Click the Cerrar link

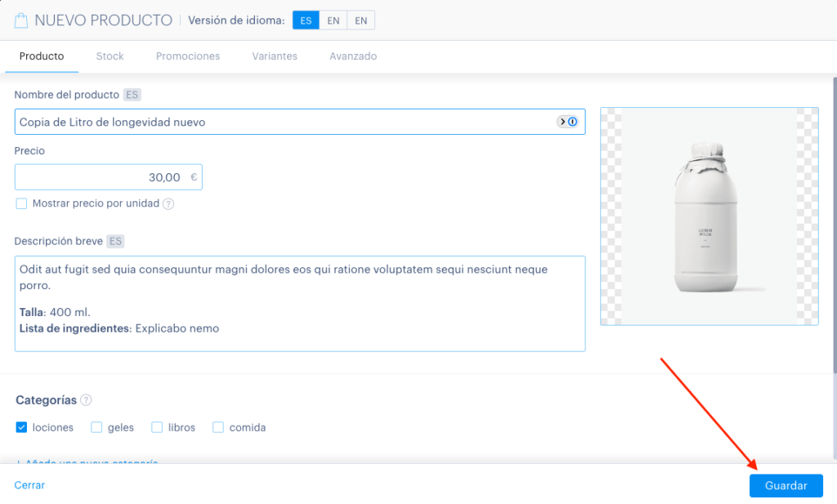(x=29, y=484)
